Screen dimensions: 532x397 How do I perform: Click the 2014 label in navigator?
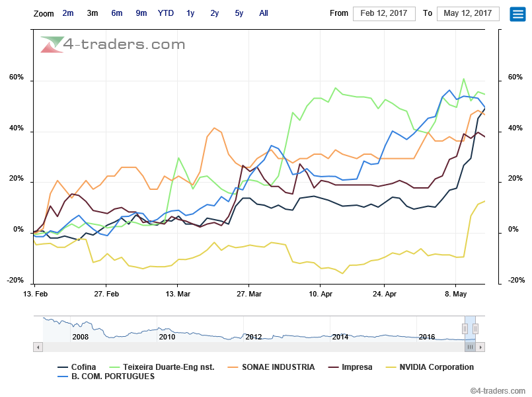(340, 337)
